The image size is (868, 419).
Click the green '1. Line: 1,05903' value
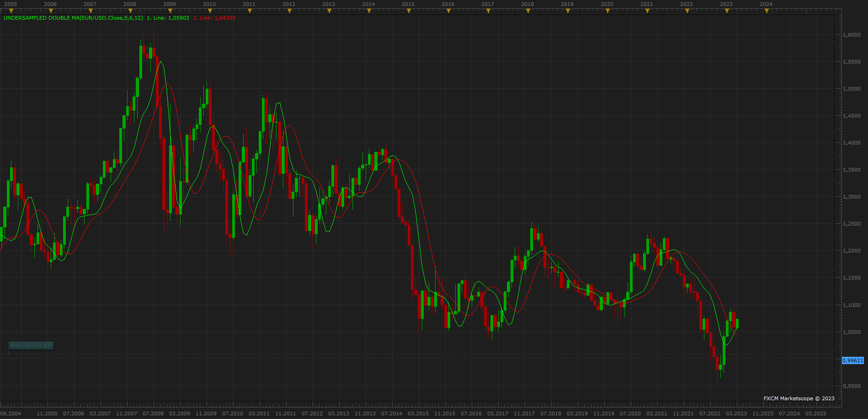(168, 18)
